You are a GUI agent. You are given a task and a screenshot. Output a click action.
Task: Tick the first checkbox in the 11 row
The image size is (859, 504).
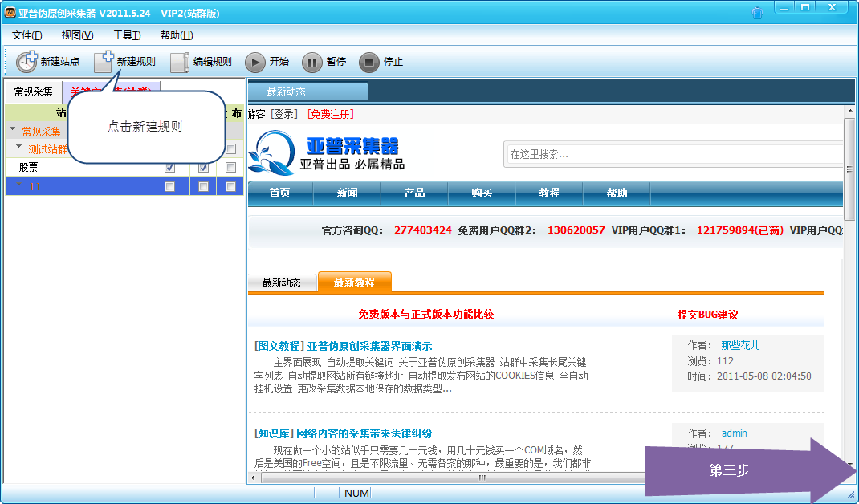(170, 186)
